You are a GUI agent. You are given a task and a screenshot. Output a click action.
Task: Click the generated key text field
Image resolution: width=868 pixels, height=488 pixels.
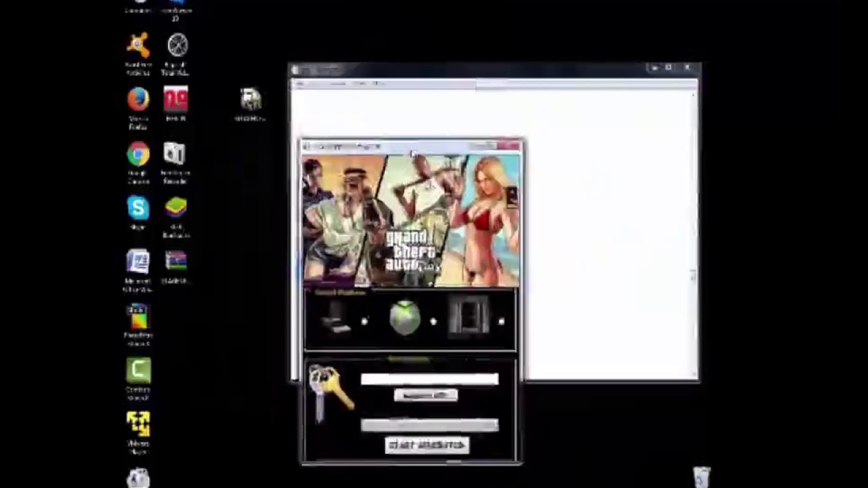click(429, 380)
